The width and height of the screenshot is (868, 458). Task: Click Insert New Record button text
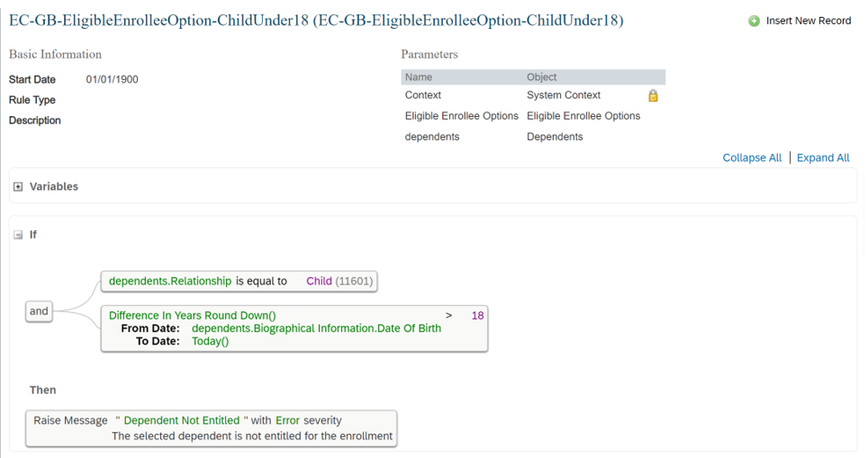[809, 21]
